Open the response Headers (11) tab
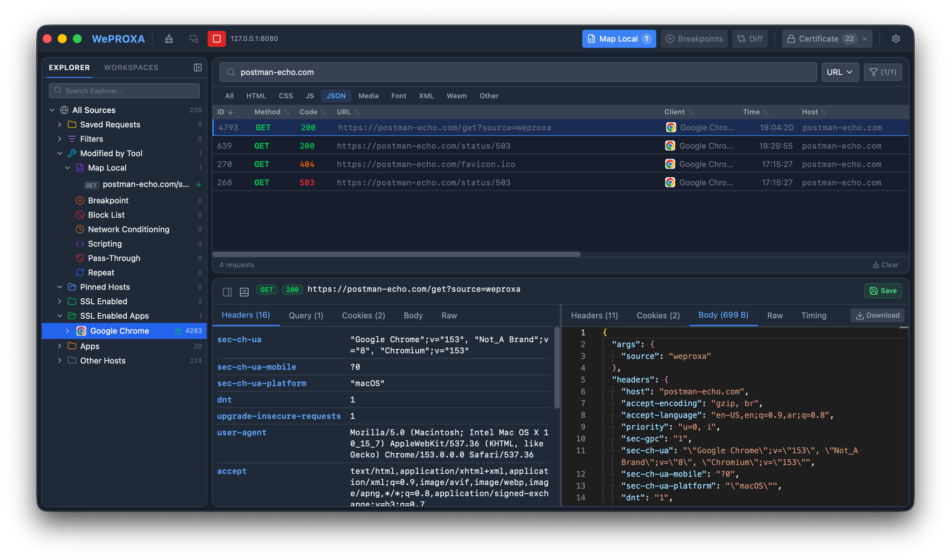Viewport: 951px width, 560px height. 594,315
